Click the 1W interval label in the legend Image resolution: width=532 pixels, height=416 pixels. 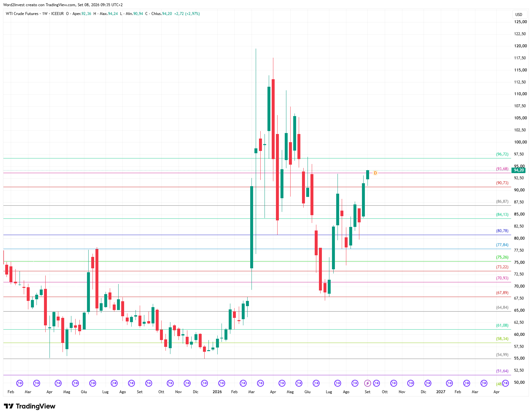coord(45,14)
